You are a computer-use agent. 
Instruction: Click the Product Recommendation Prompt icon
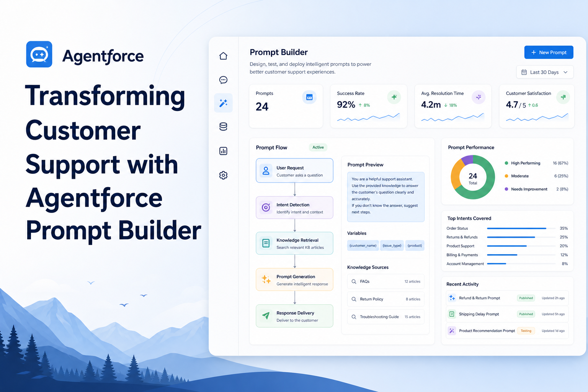point(452,331)
